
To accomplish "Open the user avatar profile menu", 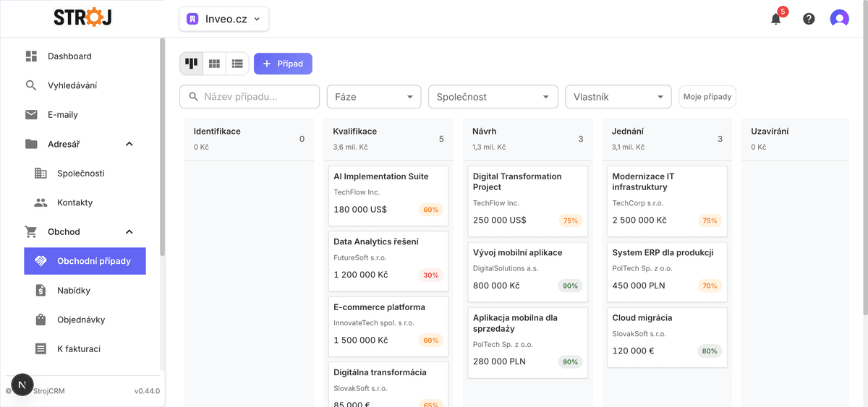I will 839,19.
